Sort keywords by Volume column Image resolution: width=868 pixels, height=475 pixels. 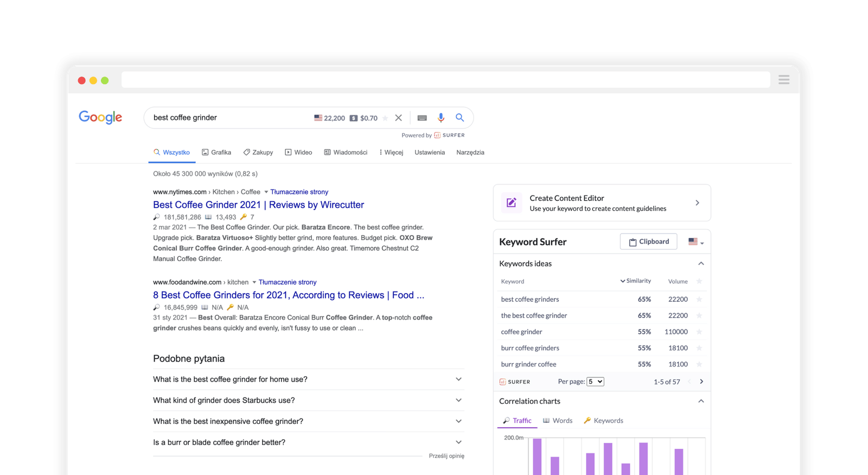(x=678, y=281)
